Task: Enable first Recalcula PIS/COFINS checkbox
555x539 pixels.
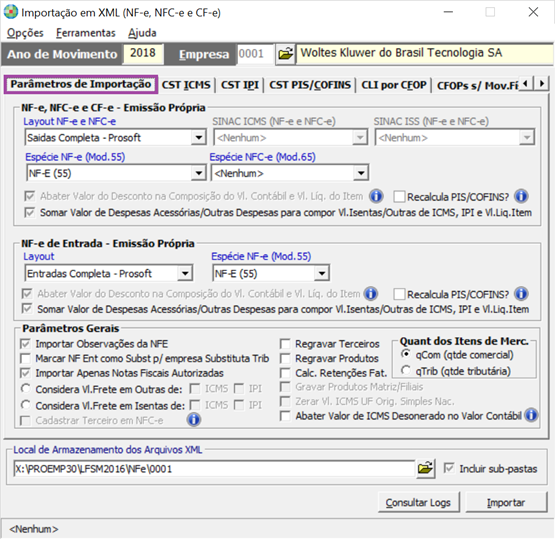Action: click(x=399, y=196)
